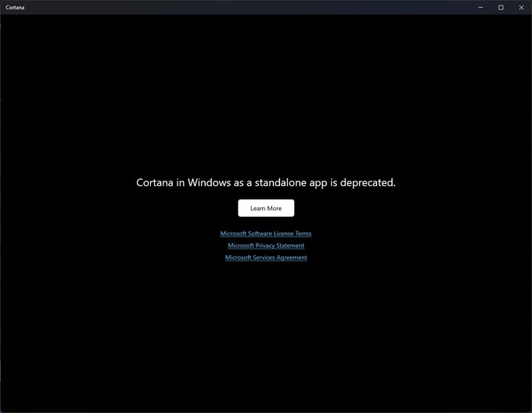
Task: Click the Cortana title in title bar
Action: pyautogui.click(x=15, y=7)
